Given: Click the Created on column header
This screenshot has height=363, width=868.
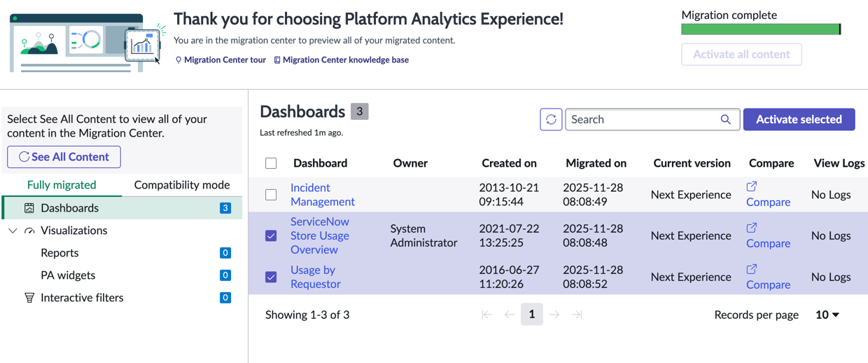Looking at the screenshot, I should coord(509,163).
